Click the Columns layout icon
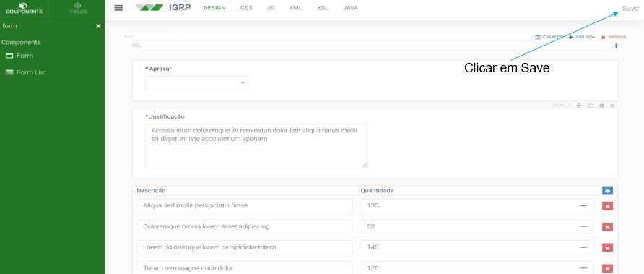 pyautogui.click(x=538, y=37)
